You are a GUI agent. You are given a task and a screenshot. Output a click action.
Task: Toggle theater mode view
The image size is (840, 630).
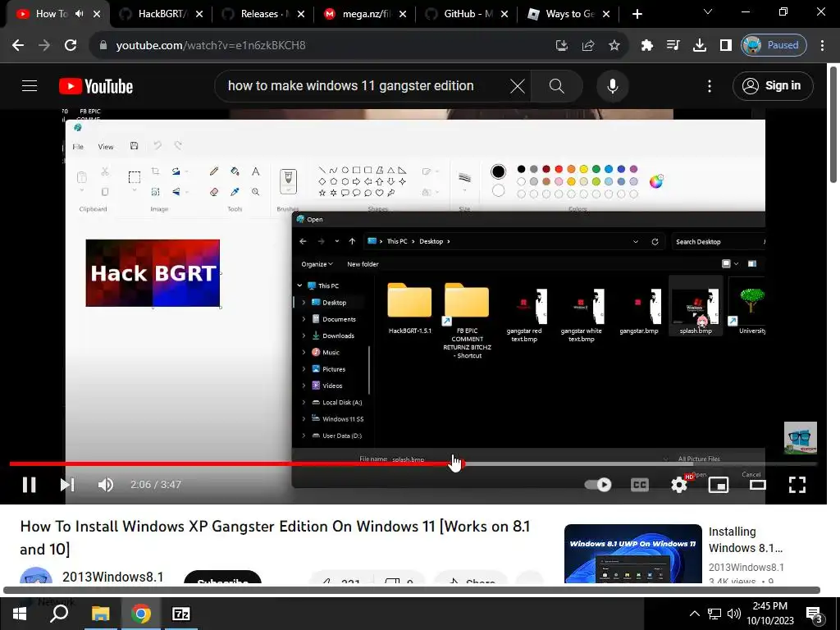point(757,484)
